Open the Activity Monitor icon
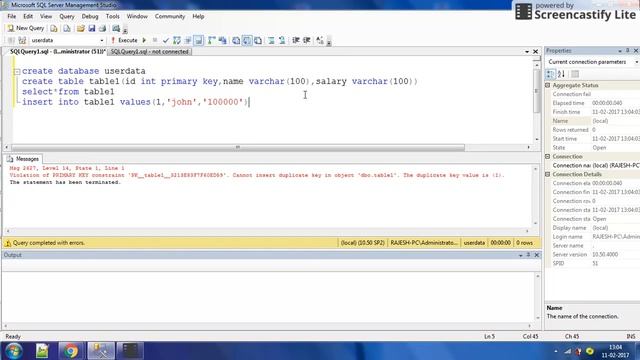640x360 pixels. click(116, 28)
